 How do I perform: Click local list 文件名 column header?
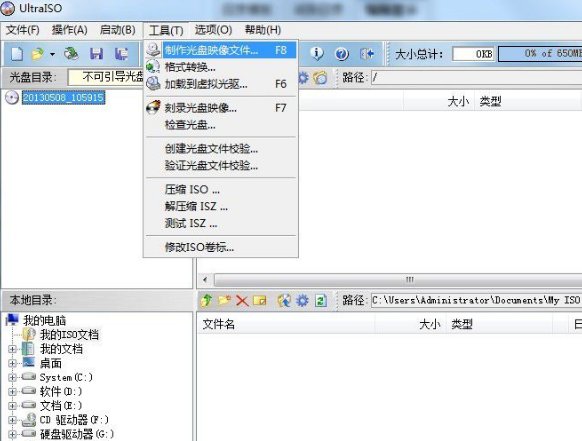(x=286, y=324)
